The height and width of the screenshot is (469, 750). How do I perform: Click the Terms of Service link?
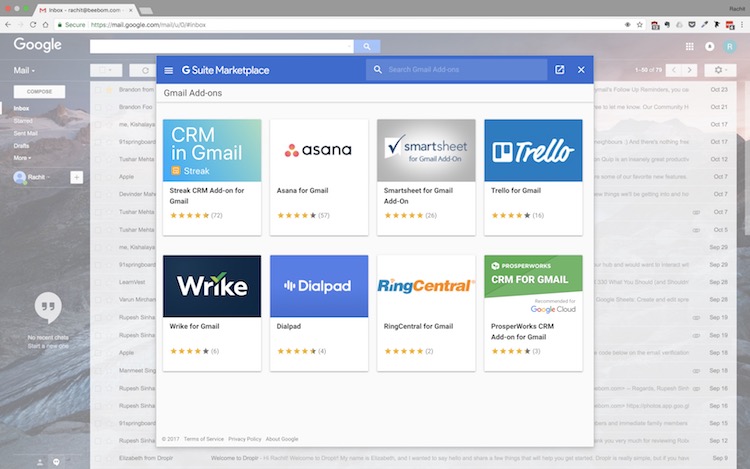(204, 439)
